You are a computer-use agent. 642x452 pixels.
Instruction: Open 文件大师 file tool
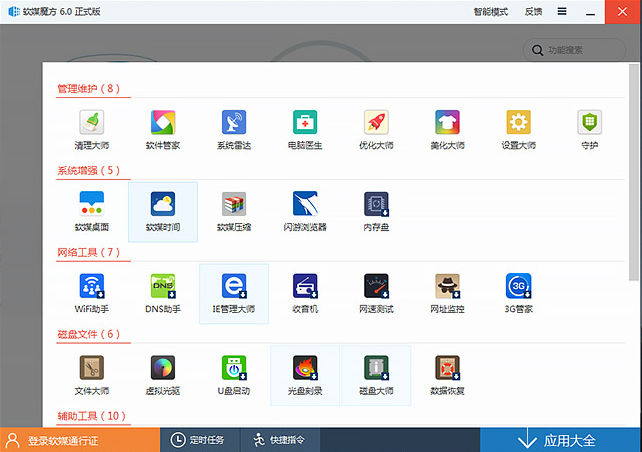point(92,368)
